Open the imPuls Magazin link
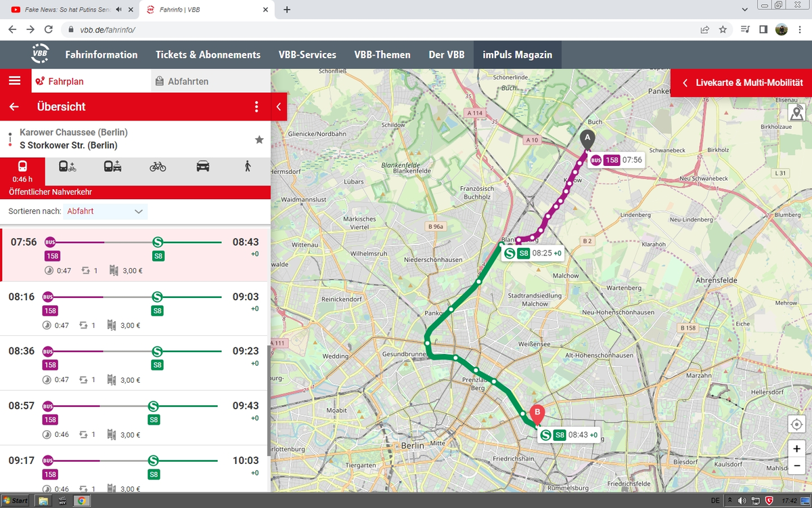 (518, 55)
